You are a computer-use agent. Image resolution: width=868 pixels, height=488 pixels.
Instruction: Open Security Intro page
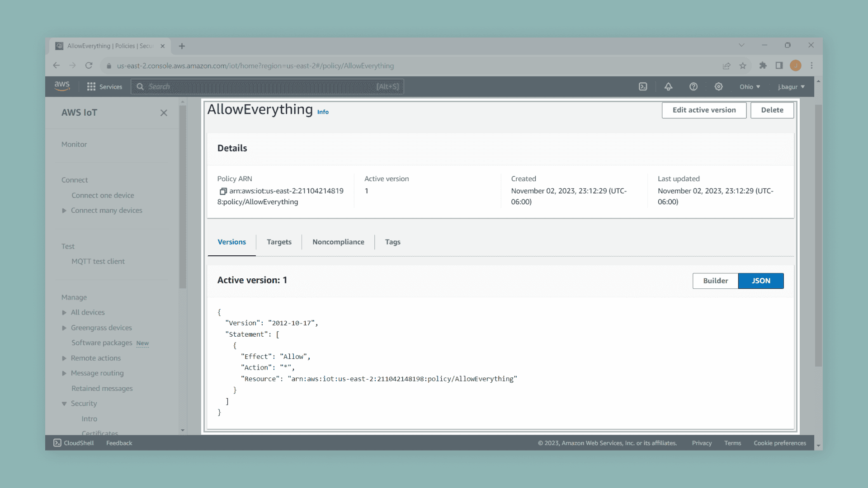89,419
